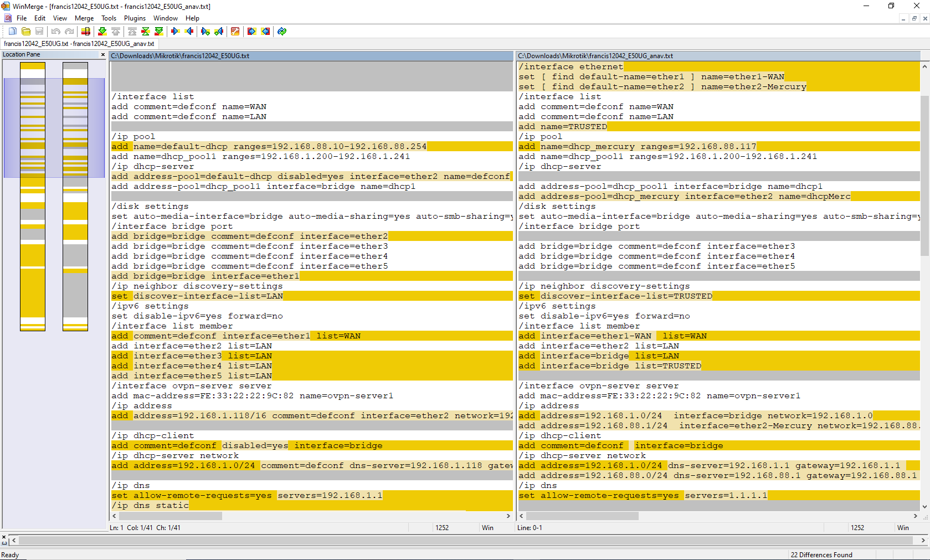930x560 pixels.
Task: Select line difference toolbar icon
Action: coord(86,32)
